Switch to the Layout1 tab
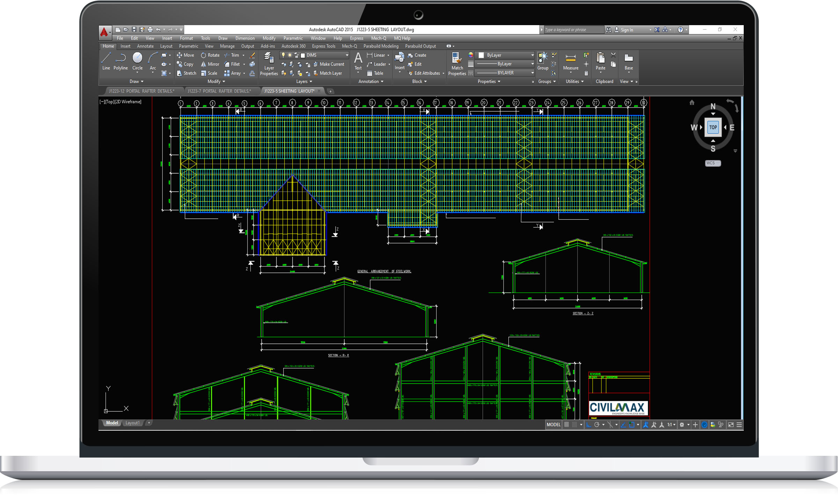The image size is (838, 504). point(132,423)
